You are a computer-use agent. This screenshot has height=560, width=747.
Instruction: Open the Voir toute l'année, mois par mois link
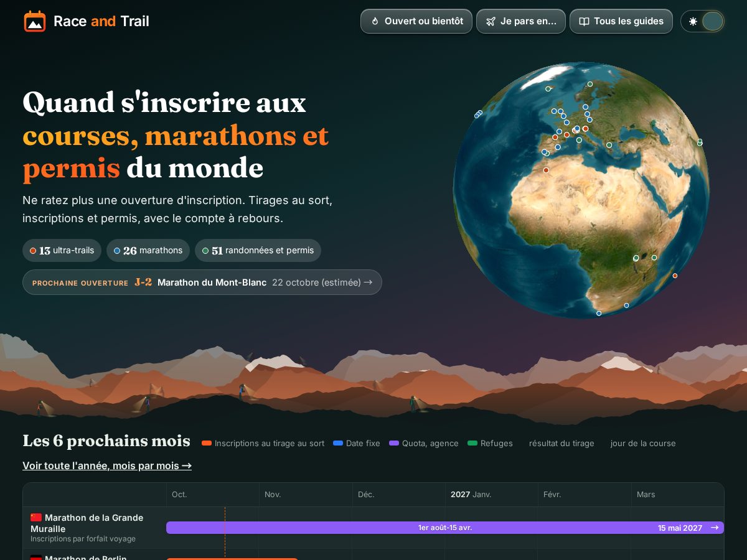tap(107, 465)
